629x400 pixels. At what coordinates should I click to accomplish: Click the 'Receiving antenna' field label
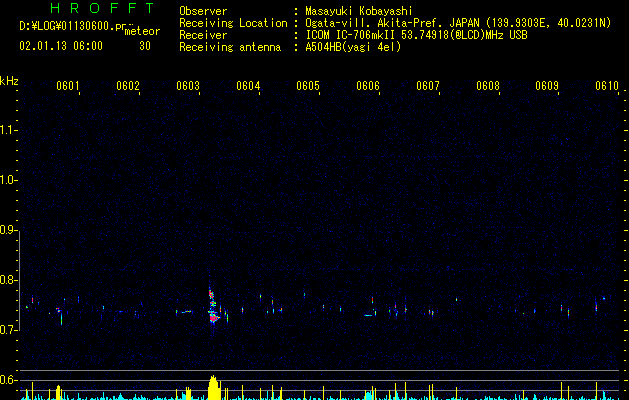coord(230,47)
